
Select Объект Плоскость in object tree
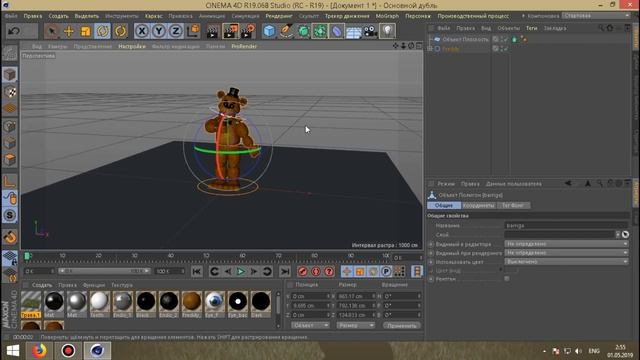[x=465, y=39]
